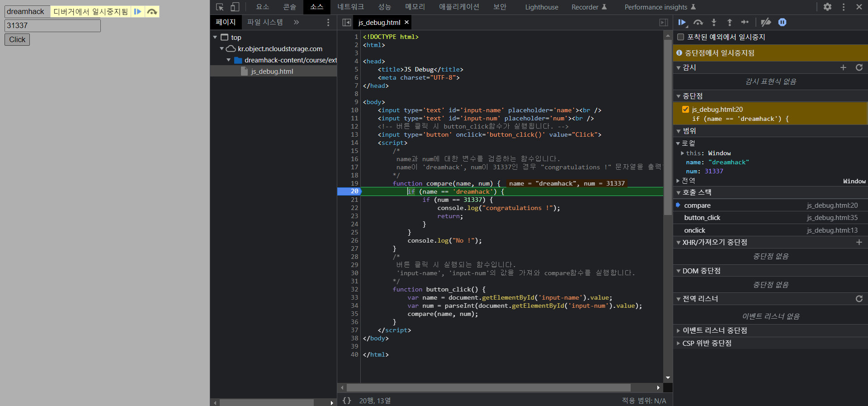Resume script in page paused overlay
Image resolution: width=868 pixels, height=406 pixels.
[138, 12]
